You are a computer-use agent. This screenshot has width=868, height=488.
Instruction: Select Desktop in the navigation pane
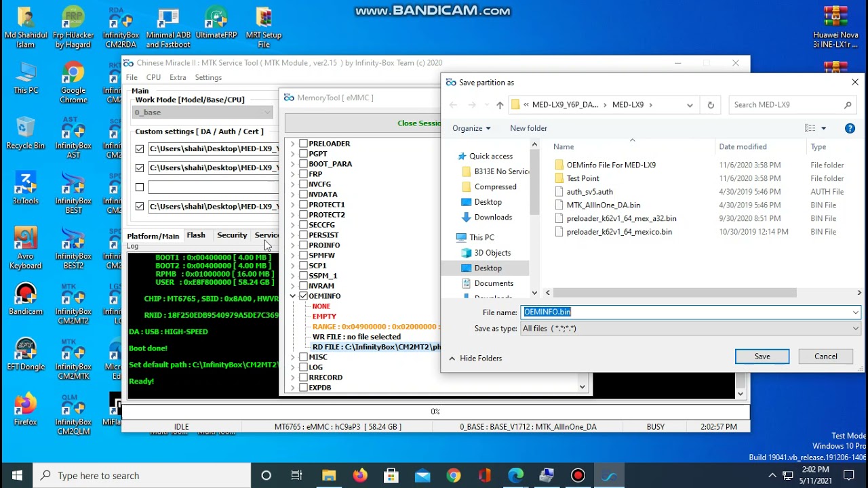pyautogui.click(x=488, y=268)
